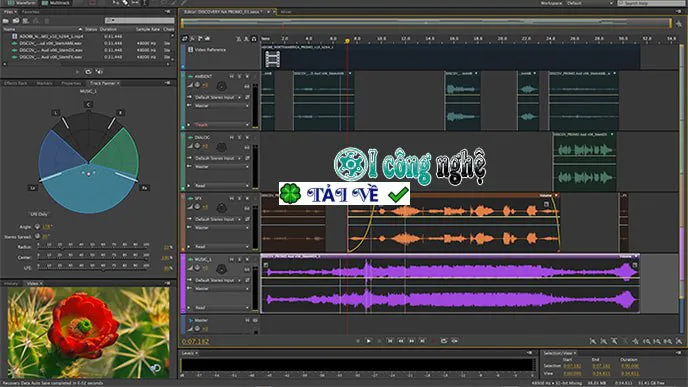
Task: Toggle the C center speaker in panner
Action: point(88,104)
